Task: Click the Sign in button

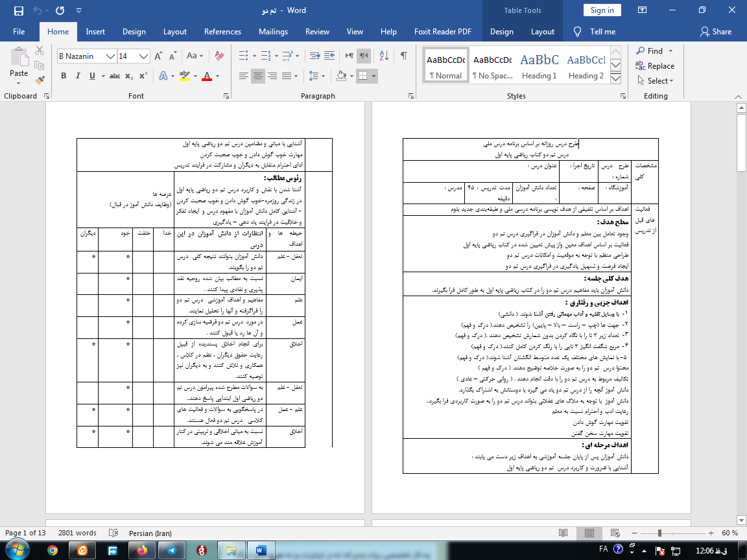Action: click(602, 10)
